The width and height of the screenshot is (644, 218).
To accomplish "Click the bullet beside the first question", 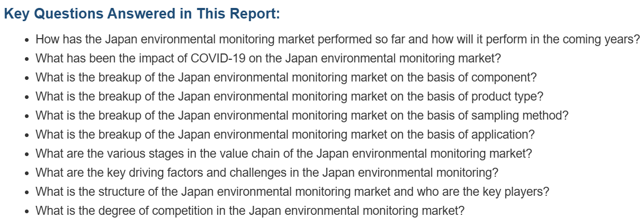I will click(28, 40).
